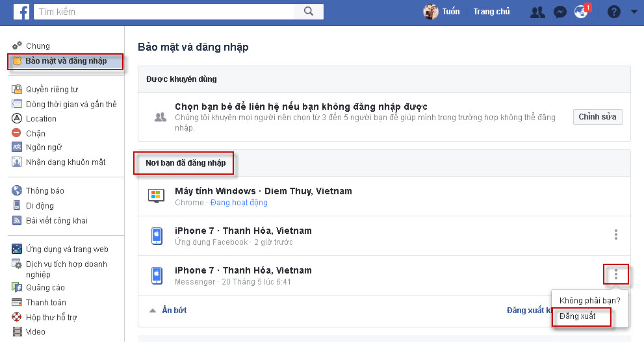Image resolution: width=644 pixels, height=343 pixels.
Task: Open Location settings in sidebar
Action: coord(41,119)
